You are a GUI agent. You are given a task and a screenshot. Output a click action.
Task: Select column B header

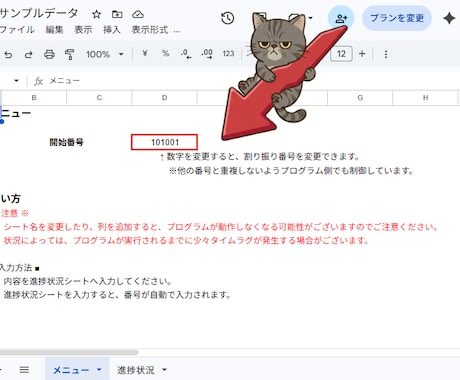pyautogui.click(x=34, y=98)
